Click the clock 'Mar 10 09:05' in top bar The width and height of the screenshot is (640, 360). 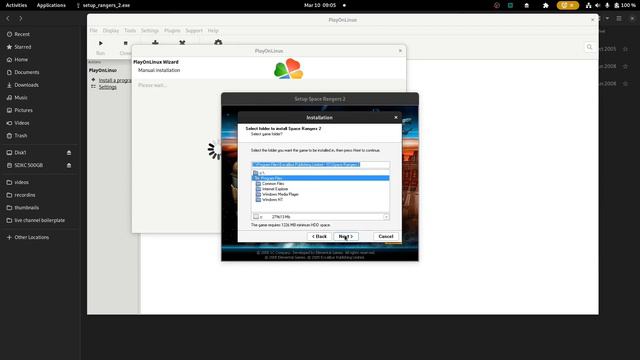[x=320, y=5]
